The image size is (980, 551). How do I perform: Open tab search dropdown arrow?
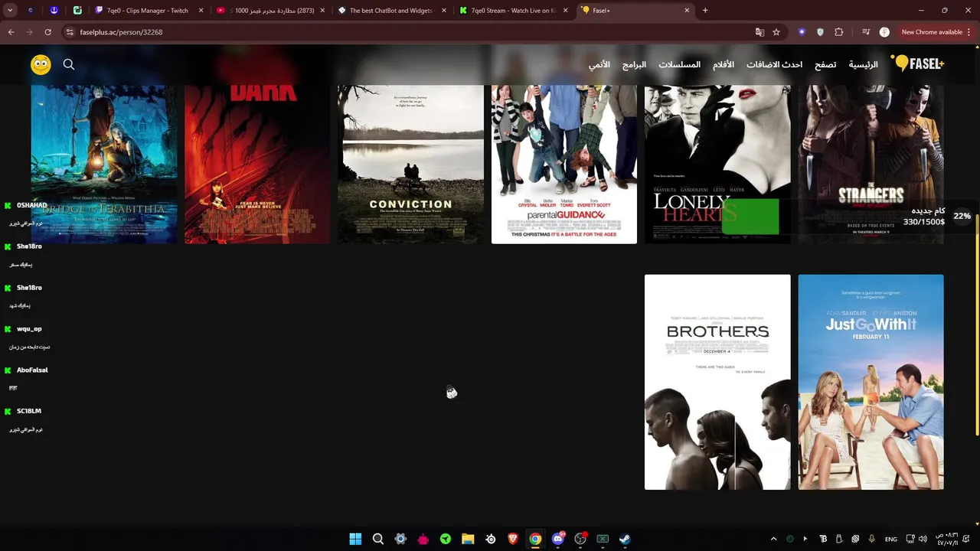(11, 11)
